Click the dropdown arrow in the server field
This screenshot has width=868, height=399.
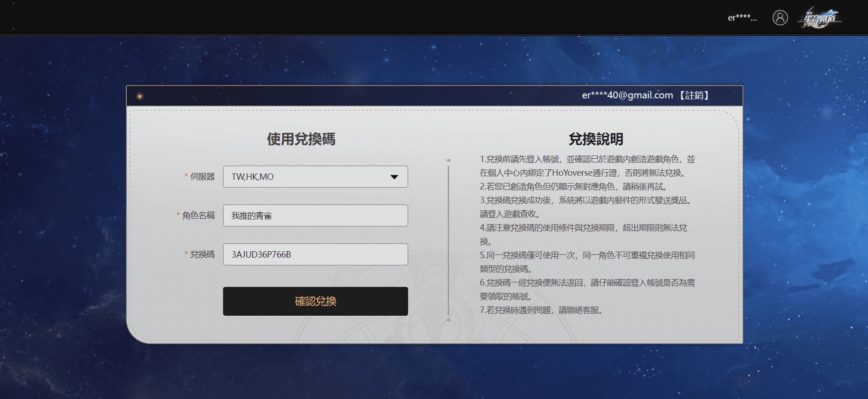[x=394, y=177]
